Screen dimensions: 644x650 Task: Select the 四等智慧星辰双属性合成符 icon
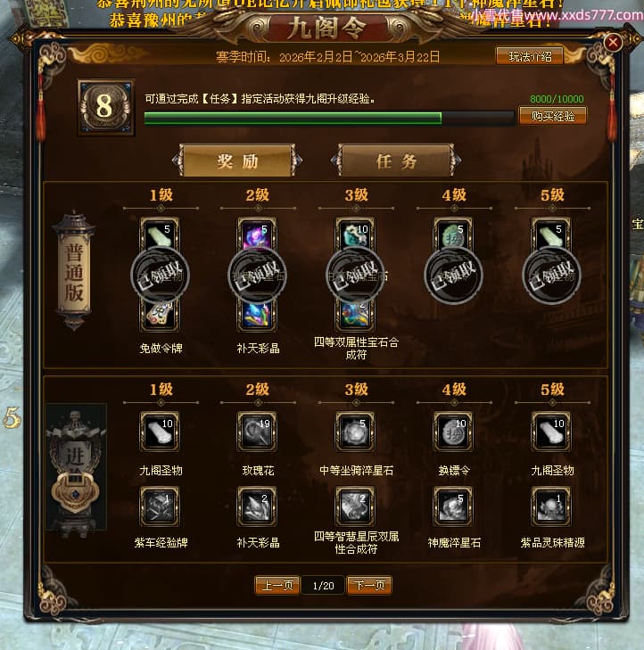coord(355,506)
